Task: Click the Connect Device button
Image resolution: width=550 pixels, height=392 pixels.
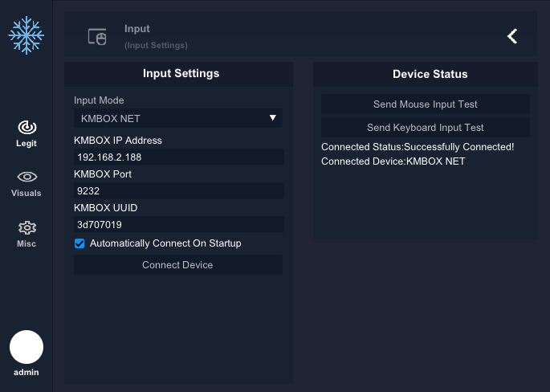Action: (x=178, y=264)
